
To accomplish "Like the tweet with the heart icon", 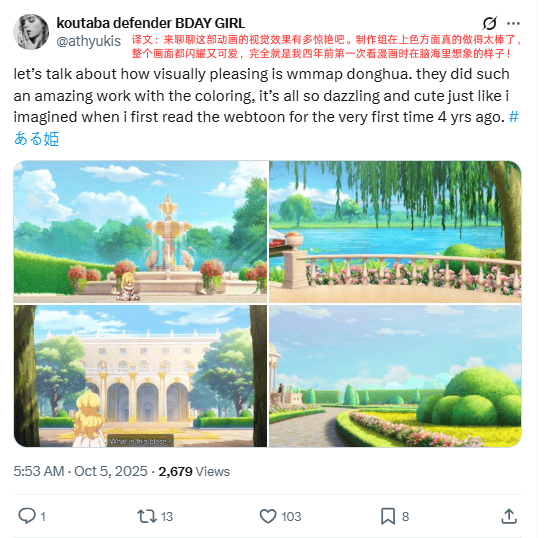I will click(268, 516).
